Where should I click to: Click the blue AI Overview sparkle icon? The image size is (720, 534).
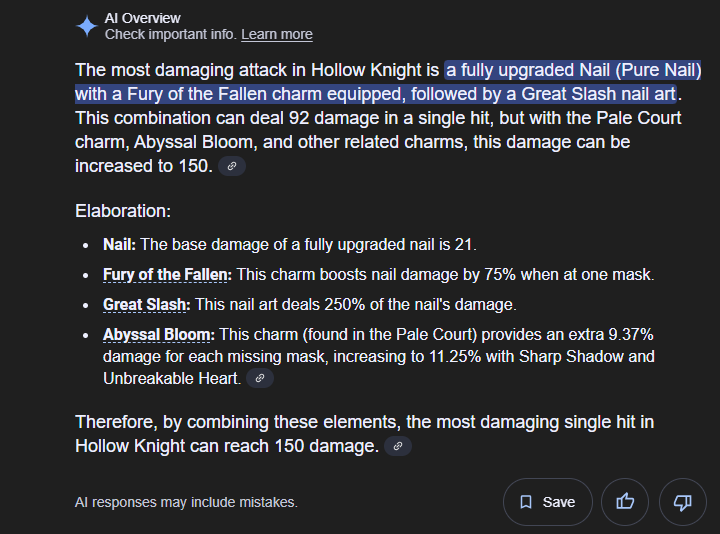coord(87,26)
